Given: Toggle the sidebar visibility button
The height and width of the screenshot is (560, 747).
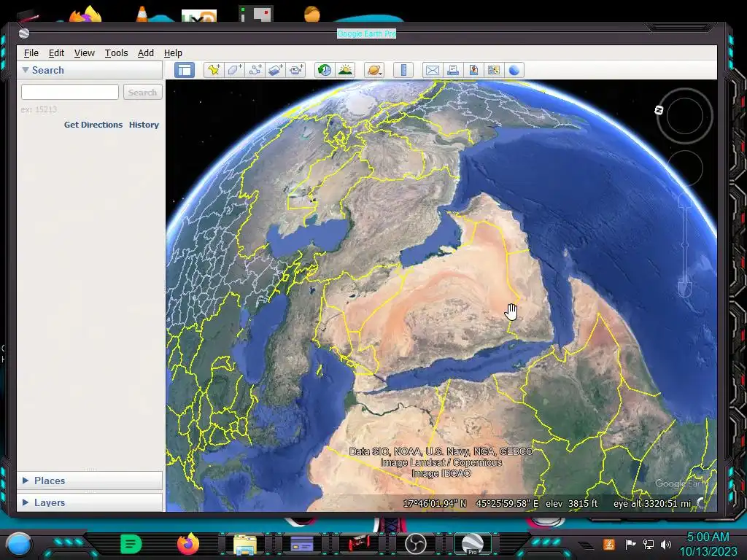Looking at the screenshot, I should 185,71.
